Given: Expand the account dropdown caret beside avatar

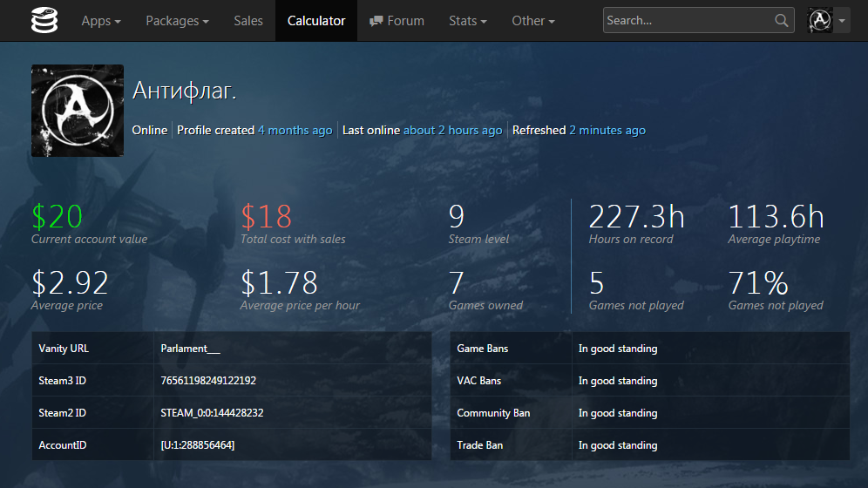Looking at the screenshot, I should point(842,21).
